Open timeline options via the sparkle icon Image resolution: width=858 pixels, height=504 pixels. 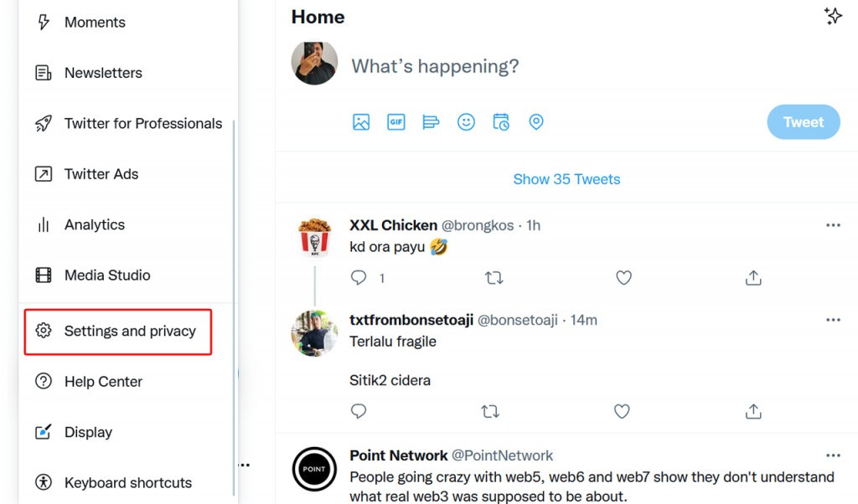click(x=833, y=15)
